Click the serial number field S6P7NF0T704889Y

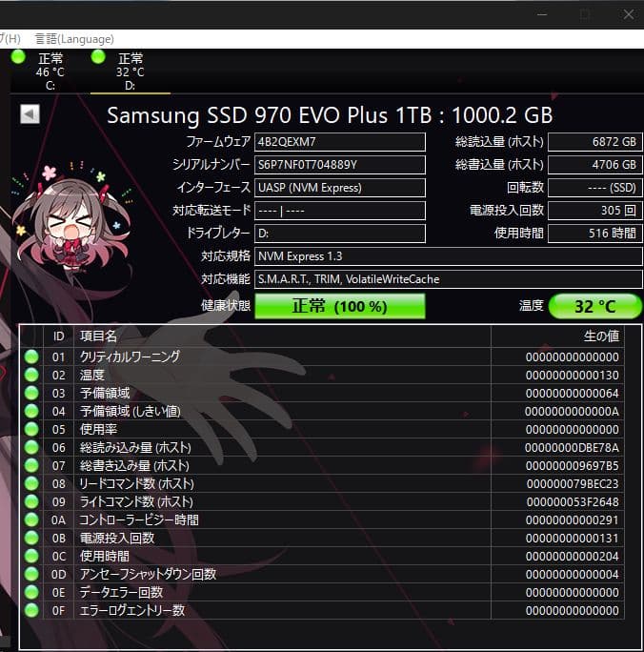point(340,165)
